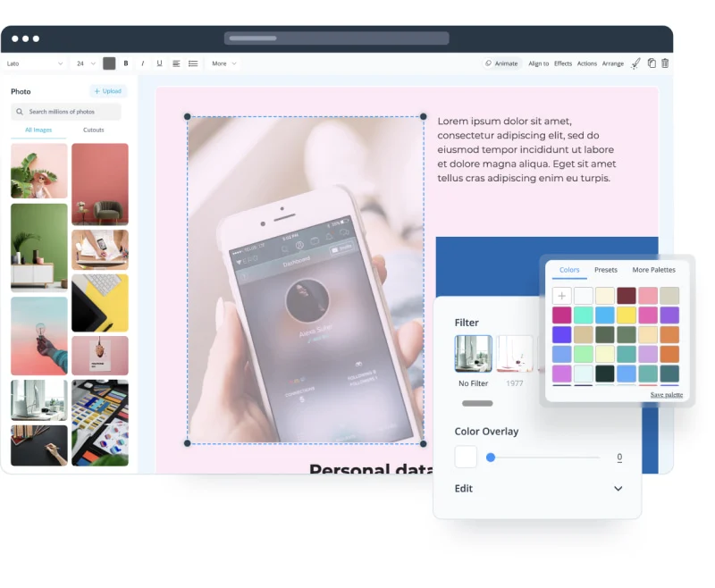Click the format painter brush icon
715x588 pixels.
tap(635, 63)
